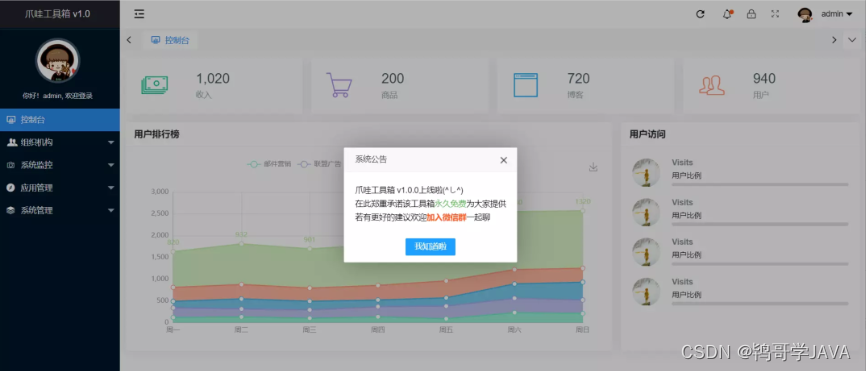Expand the 组织机构 sidebar menu

60,142
